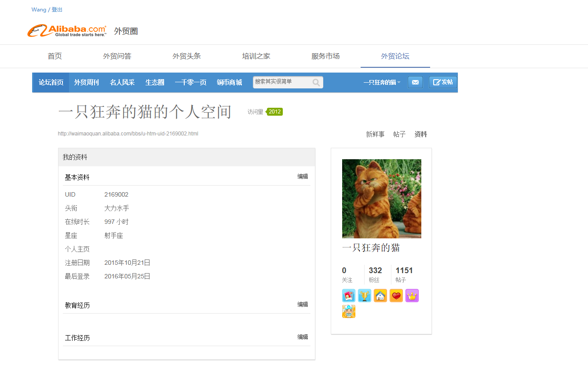Open messages via the envelope icon
Image resolution: width=588 pixels, height=369 pixels.
(415, 82)
